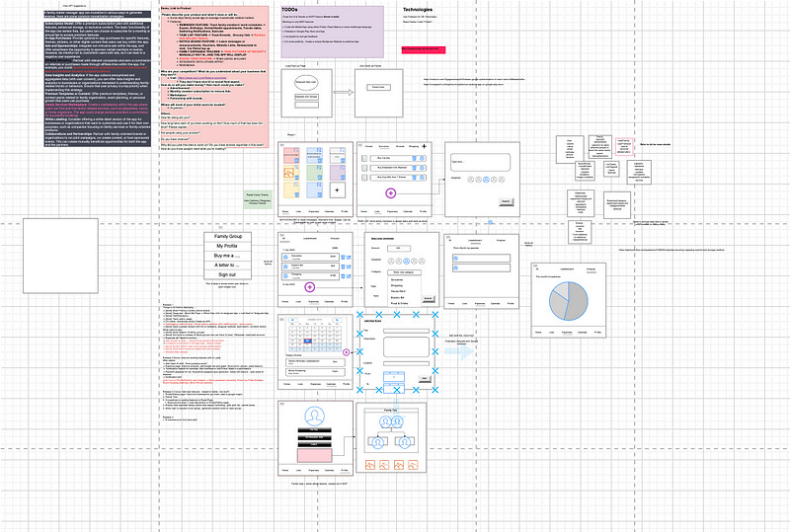Click Add button in Add New Event form

click(425, 378)
